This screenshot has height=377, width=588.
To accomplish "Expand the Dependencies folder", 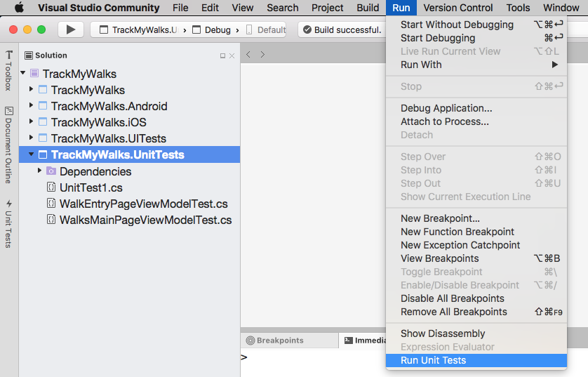I will pyautogui.click(x=39, y=171).
